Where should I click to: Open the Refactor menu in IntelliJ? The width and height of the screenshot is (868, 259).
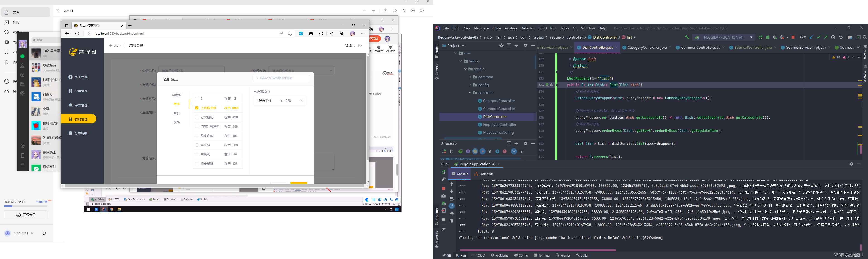[x=527, y=28]
